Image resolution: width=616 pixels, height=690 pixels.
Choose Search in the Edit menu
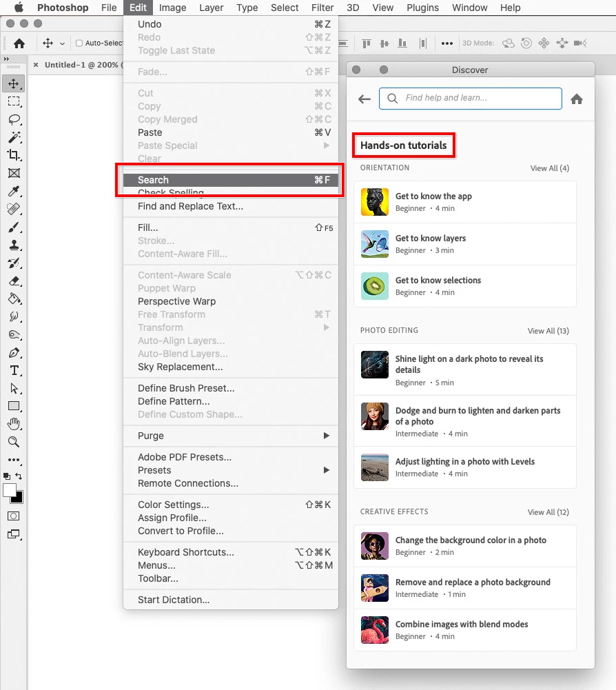231,180
